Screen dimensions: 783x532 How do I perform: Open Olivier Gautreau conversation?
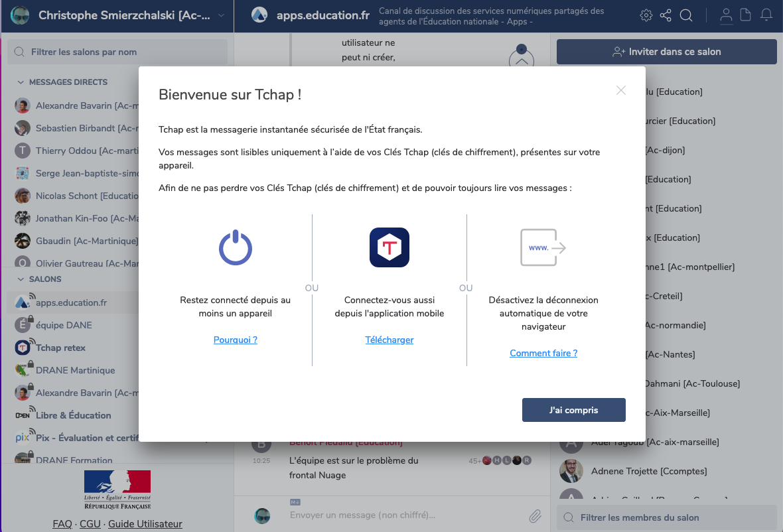pyautogui.click(x=75, y=261)
